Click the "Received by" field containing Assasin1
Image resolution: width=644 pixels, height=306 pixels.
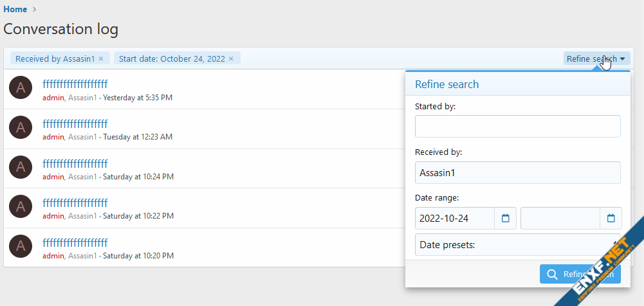pyautogui.click(x=517, y=172)
